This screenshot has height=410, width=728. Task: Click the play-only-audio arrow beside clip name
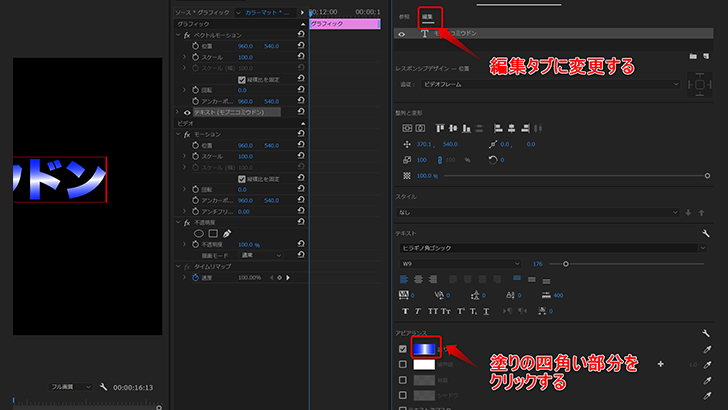(302, 13)
